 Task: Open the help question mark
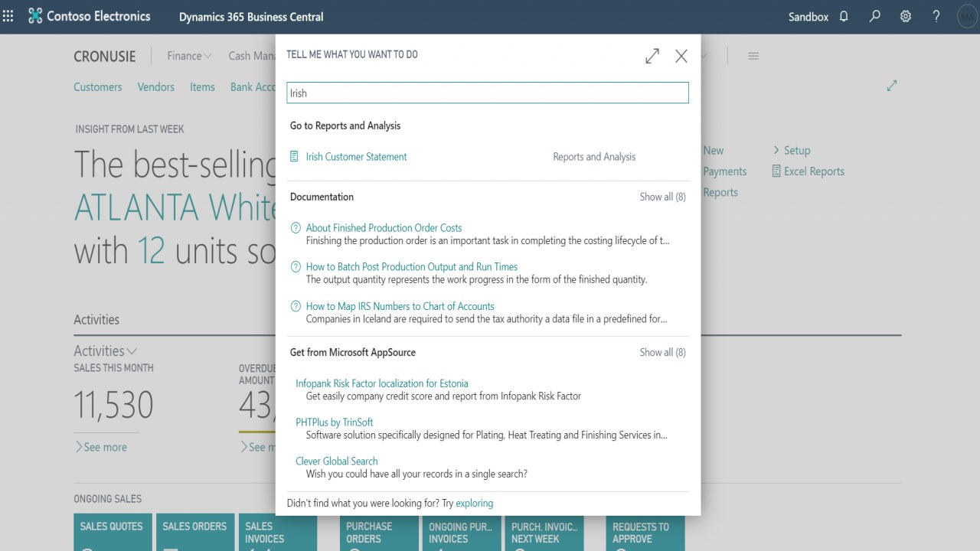coord(936,16)
